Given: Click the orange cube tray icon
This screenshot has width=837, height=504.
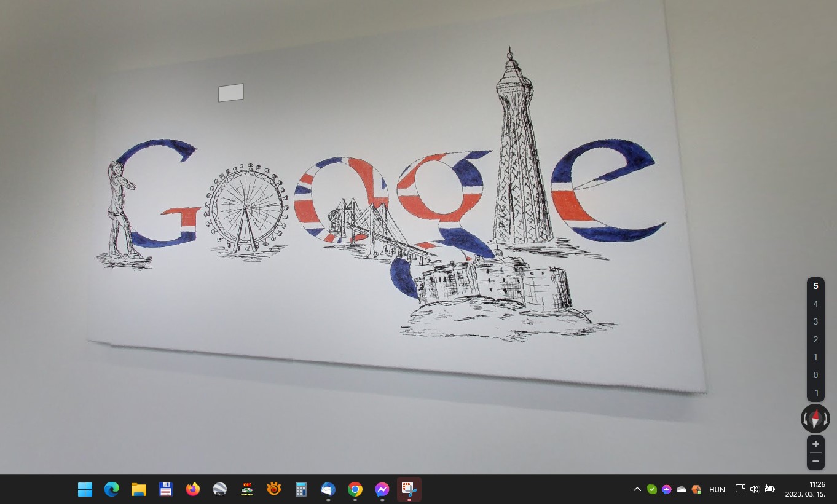Looking at the screenshot, I should (x=696, y=489).
